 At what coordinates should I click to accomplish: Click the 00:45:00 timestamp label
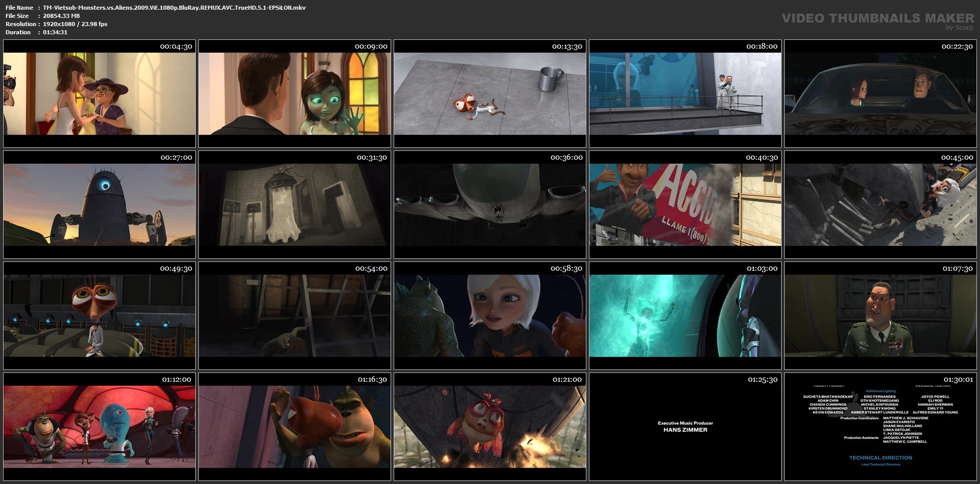957,158
